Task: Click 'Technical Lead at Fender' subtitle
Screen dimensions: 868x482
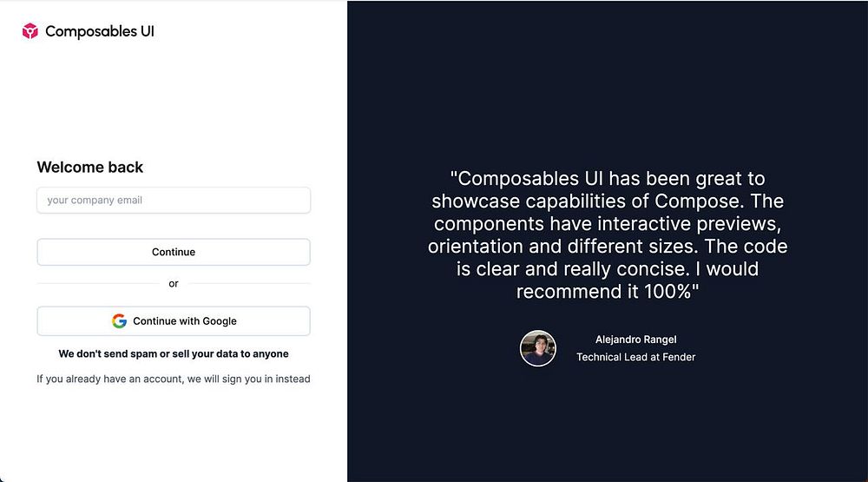Action: [635, 357]
